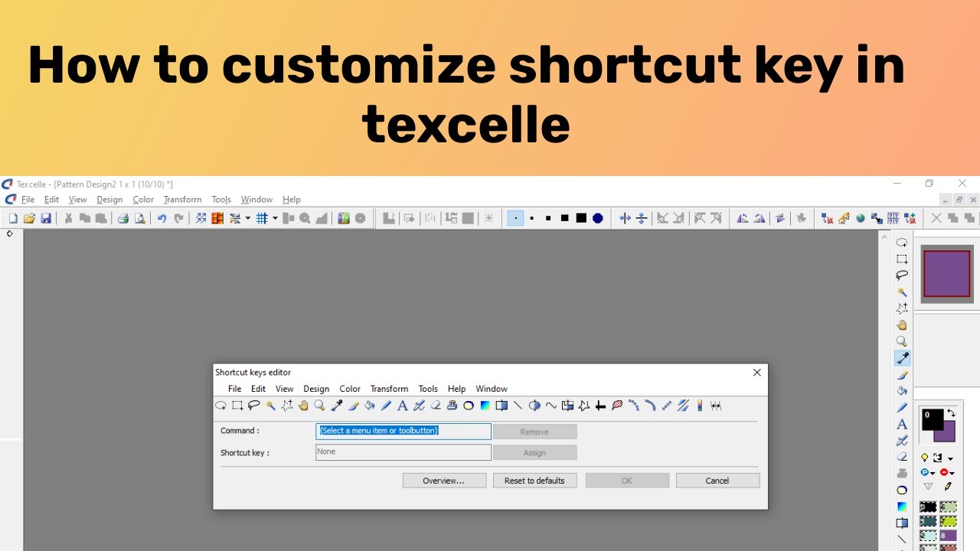This screenshot has height=551, width=980.
Task: Click the rectangle select toolbutton in Shortcut editor
Action: tap(237, 406)
